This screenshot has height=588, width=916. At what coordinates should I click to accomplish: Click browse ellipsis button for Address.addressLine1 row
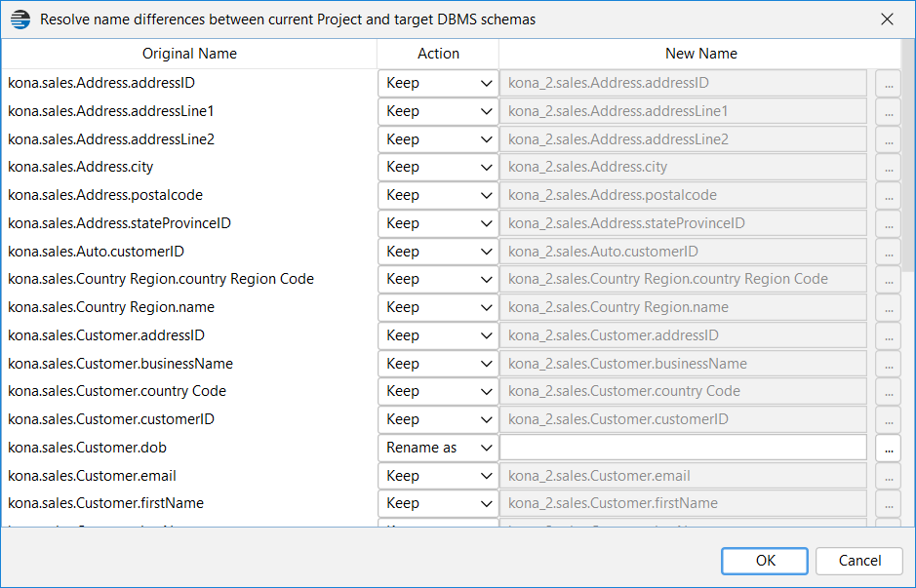888,111
